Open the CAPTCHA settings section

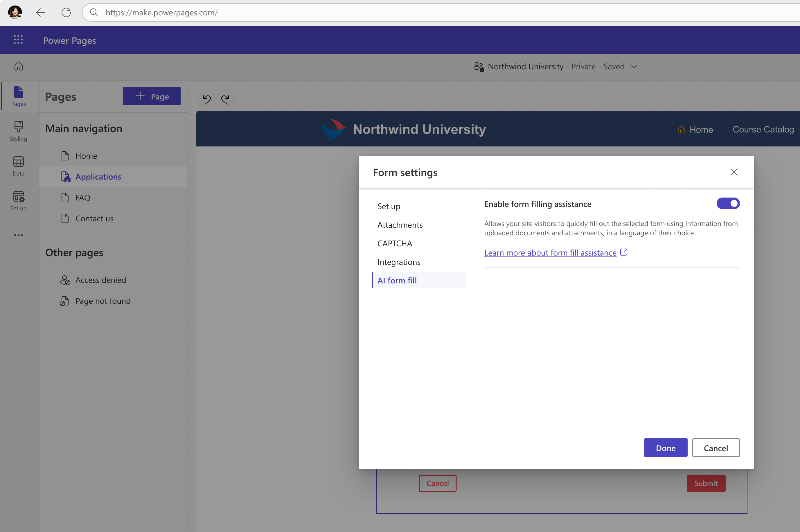tap(394, 242)
